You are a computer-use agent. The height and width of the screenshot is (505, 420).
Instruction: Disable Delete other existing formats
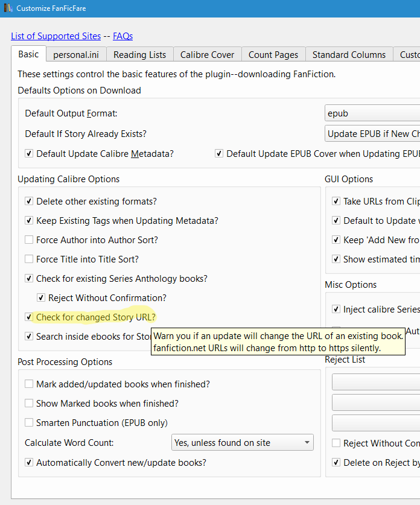[x=29, y=202]
